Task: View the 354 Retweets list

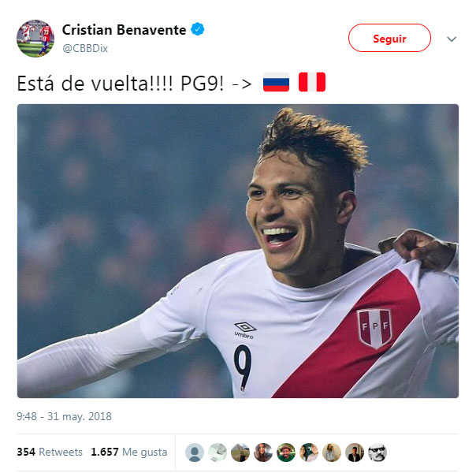Action: (50, 452)
